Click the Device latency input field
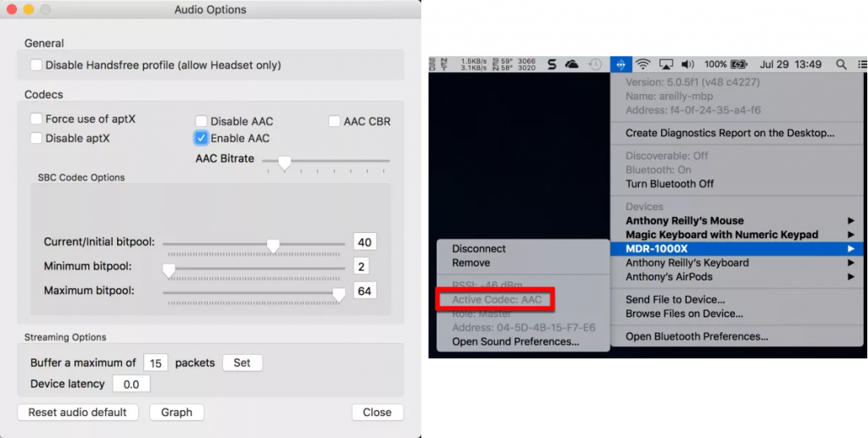Viewport: 868px width, 438px height. (131, 384)
